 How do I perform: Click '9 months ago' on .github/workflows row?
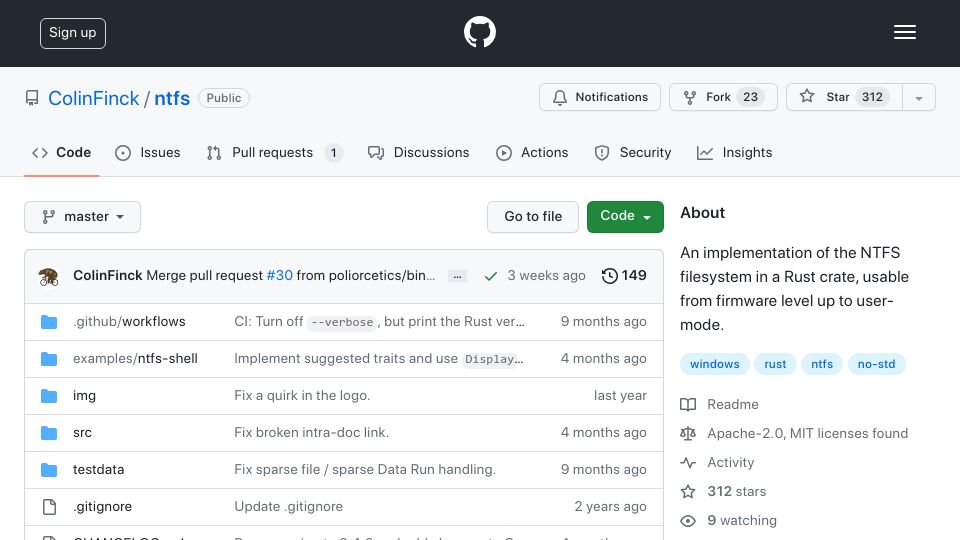click(604, 321)
